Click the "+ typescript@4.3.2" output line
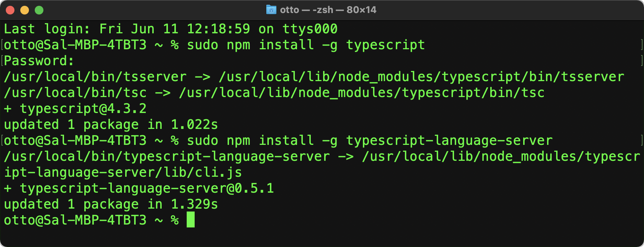The image size is (644, 247). (75, 109)
